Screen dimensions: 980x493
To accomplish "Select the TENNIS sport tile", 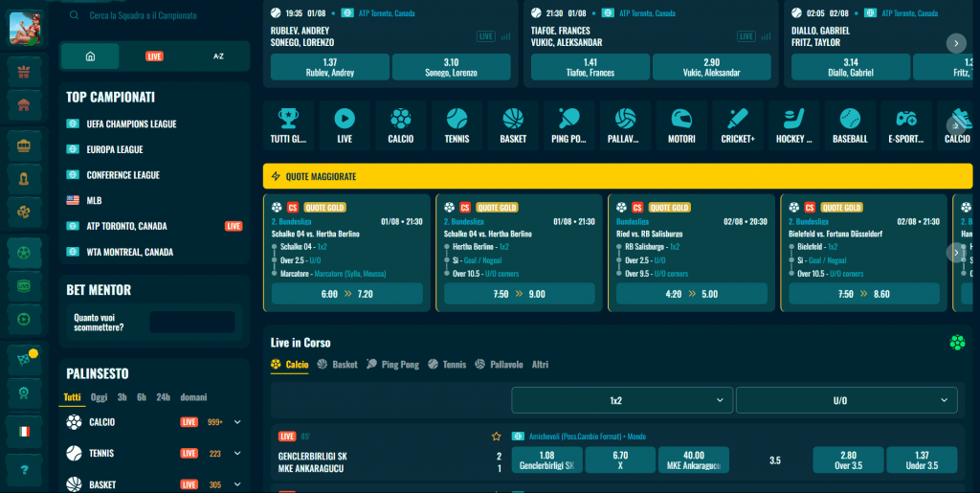I will (457, 125).
